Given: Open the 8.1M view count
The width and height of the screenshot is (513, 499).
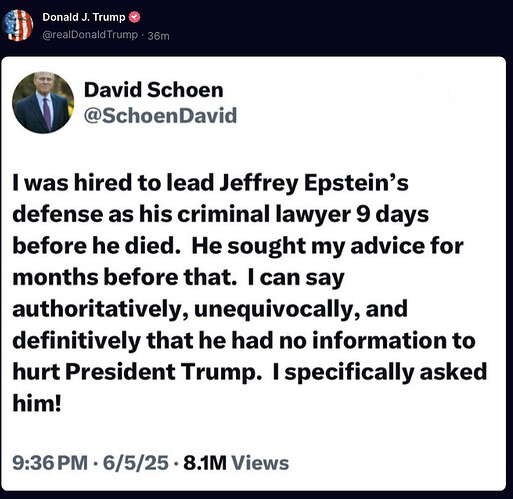Looking at the screenshot, I should coord(205,463).
